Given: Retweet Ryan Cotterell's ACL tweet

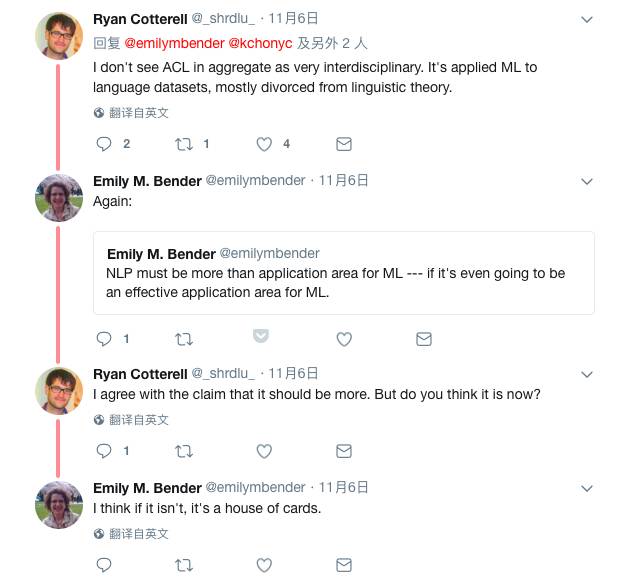Looking at the screenshot, I should (x=184, y=144).
